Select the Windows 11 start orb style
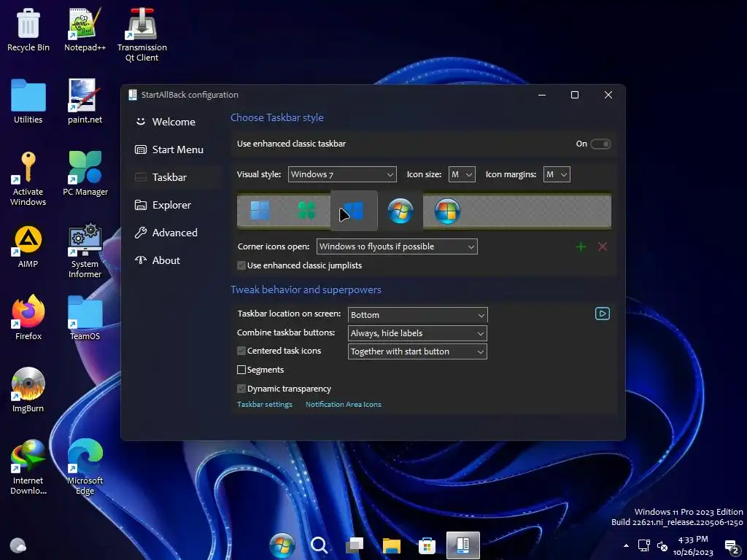 point(260,211)
